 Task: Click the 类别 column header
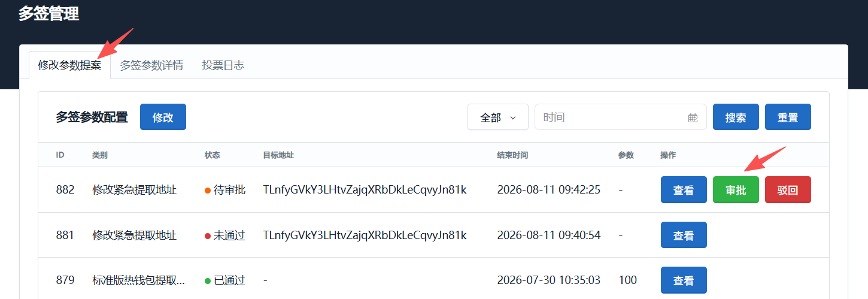[100, 155]
